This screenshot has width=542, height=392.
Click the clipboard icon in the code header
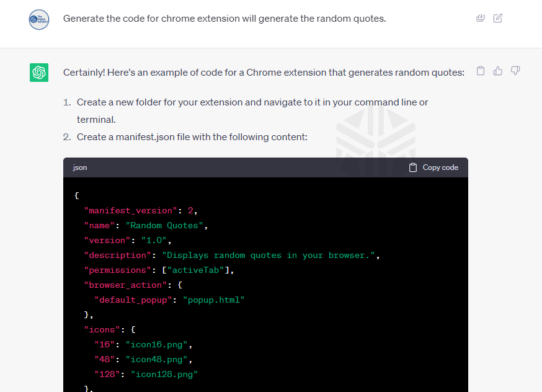point(413,167)
